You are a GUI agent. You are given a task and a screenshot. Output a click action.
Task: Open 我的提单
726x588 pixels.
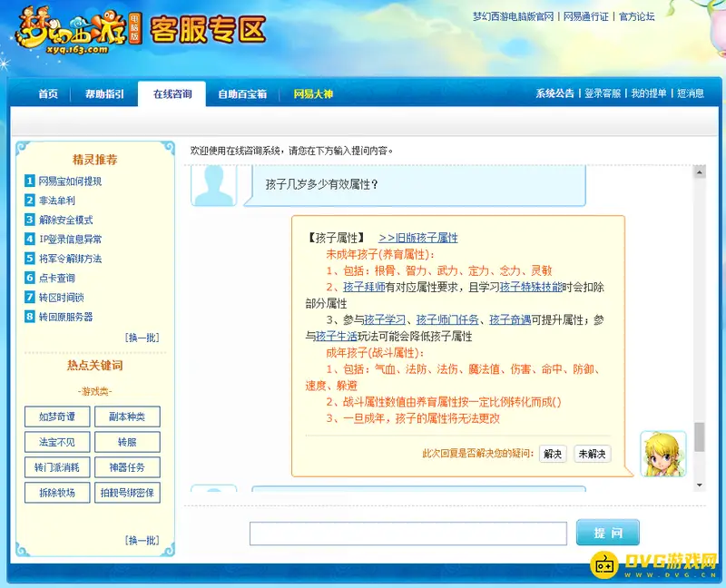[x=649, y=93]
